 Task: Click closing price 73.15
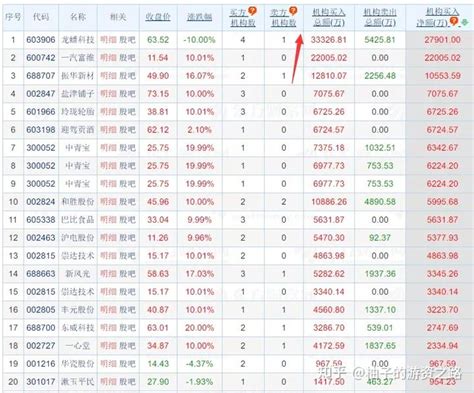click(x=158, y=94)
